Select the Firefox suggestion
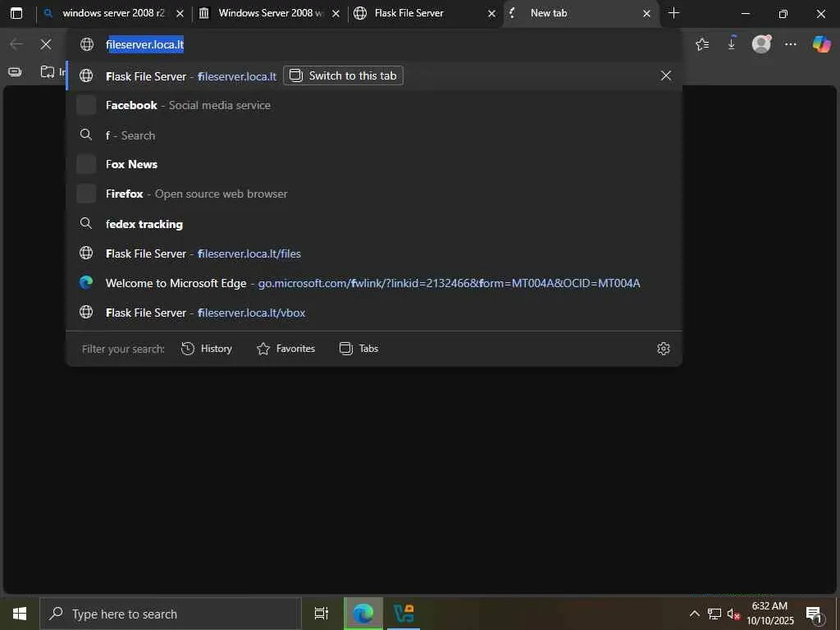The height and width of the screenshot is (630, 840). click(374, 194)
